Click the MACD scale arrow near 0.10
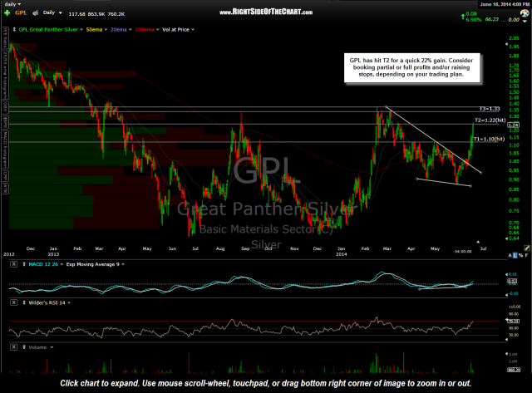 click(506, 274)
